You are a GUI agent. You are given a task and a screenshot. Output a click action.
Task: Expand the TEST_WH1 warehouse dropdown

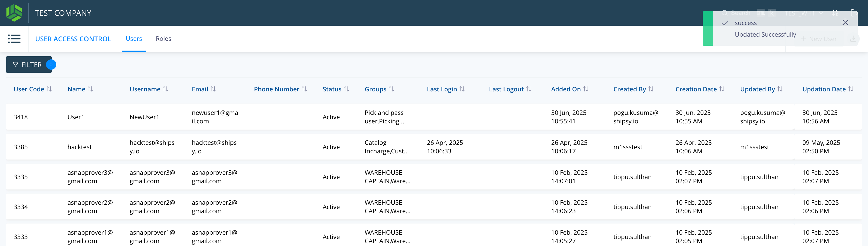(804, 13)
